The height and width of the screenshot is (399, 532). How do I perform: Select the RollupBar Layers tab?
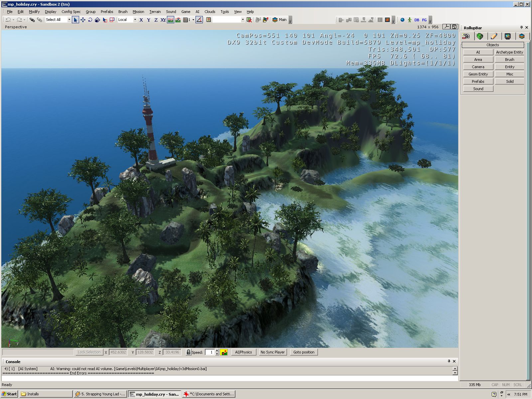pyautogui.click(x=522, y=36)
